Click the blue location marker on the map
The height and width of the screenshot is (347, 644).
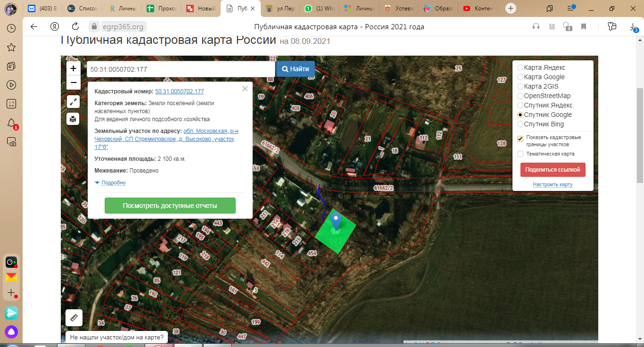336,220
